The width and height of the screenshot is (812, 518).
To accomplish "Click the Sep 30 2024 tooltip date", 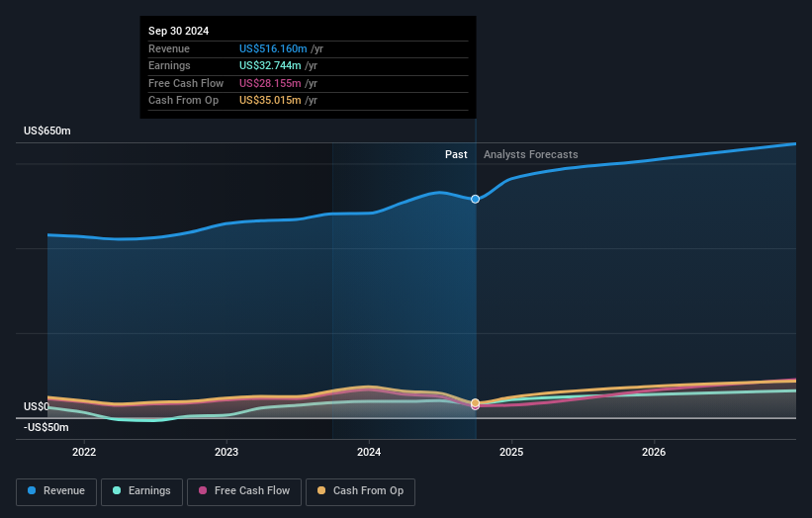I will [179, 31].
